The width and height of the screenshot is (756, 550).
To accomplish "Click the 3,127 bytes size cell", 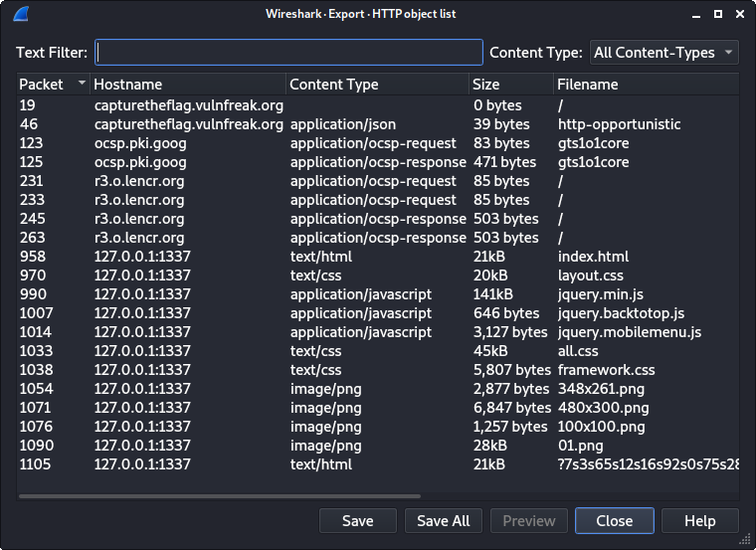I will coord(510,331).
